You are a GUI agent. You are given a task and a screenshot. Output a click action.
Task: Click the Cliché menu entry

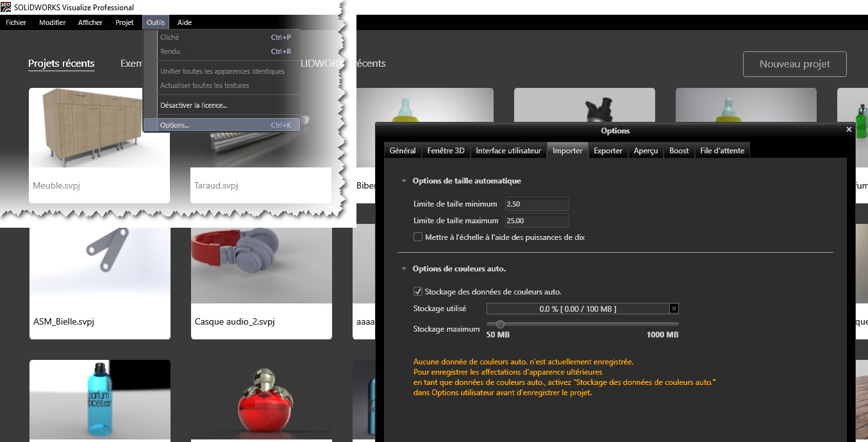click(x=222, y=37)
